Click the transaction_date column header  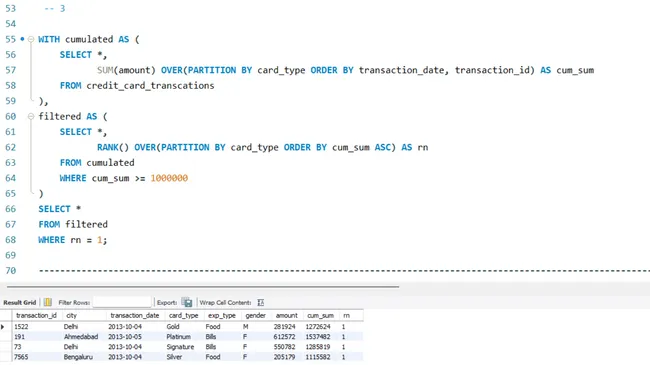pos(135,316)
